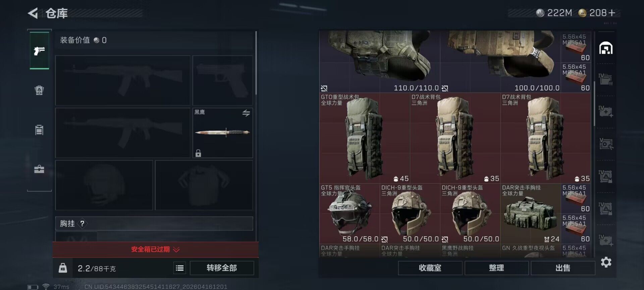This screenshot has width=644, height=290.
Task: Click 转移全部 button
Action: tap(222, 268)
